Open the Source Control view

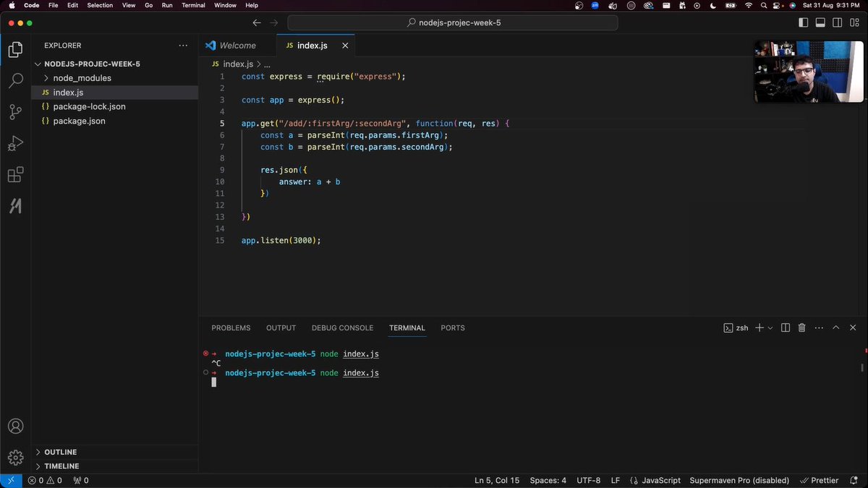click(15, 112)
